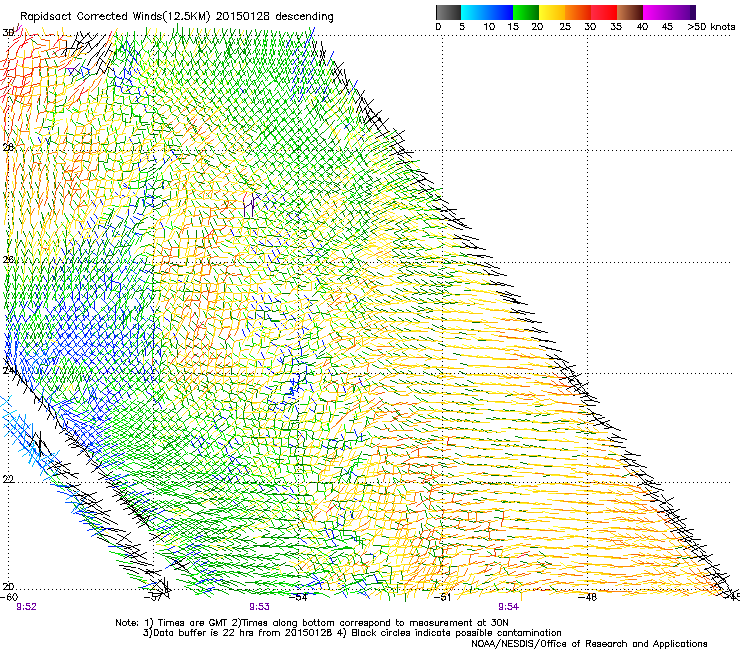The width and height of the screenshot is (740, 650).
Task: Click the legend label '25'
Action: [565, 27]
